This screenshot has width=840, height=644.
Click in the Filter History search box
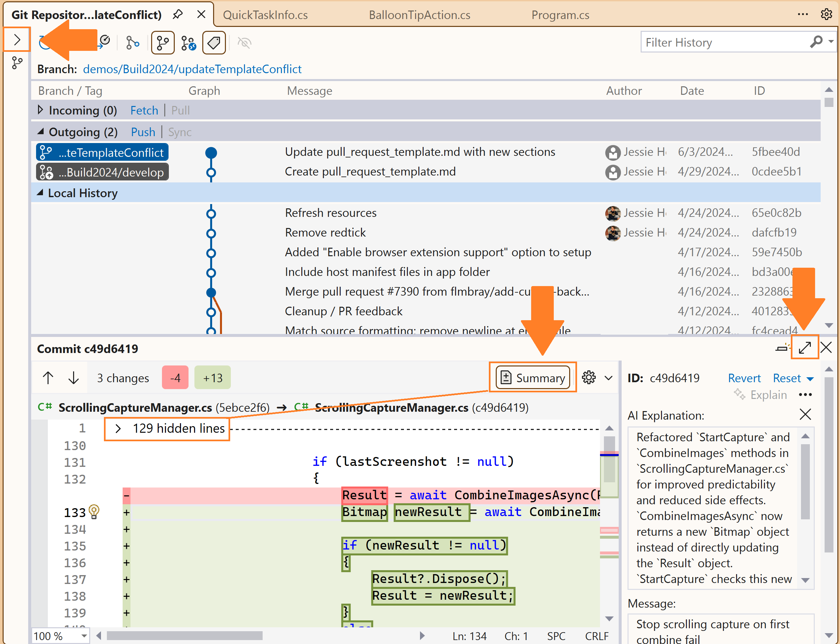[x=726, y=42]
